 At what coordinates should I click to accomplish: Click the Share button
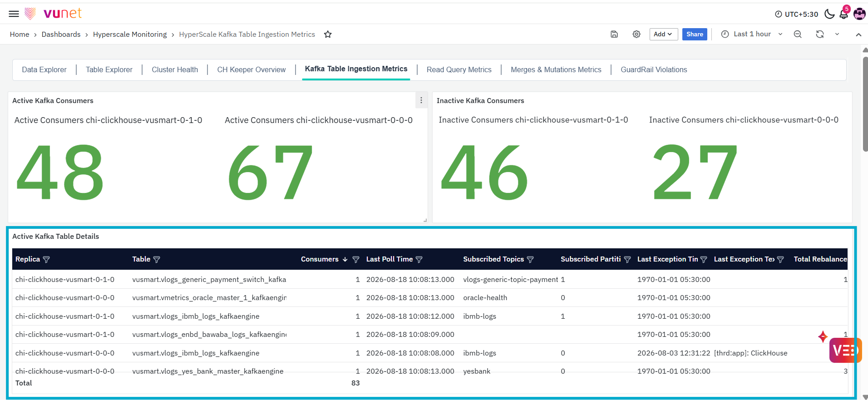coord(695,34)
